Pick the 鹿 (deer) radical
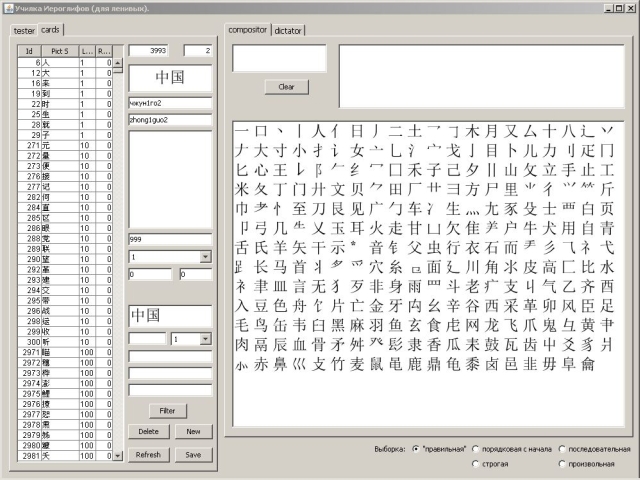640x480 pixels. (414, 364)
